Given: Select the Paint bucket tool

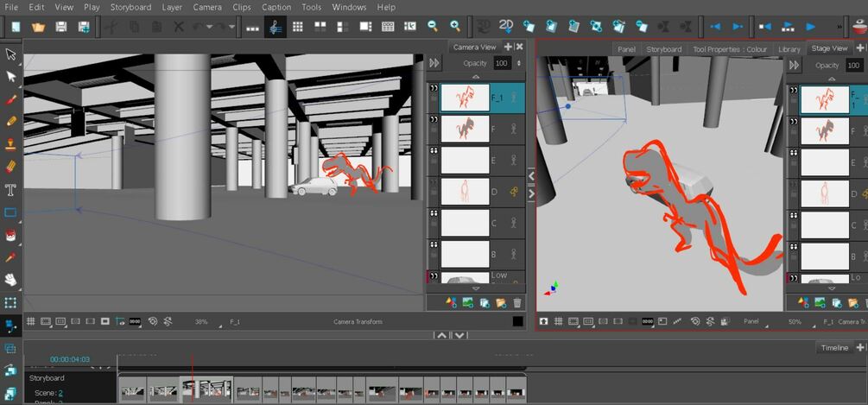Looking at the screenshot, I should [x=10, y=235].
